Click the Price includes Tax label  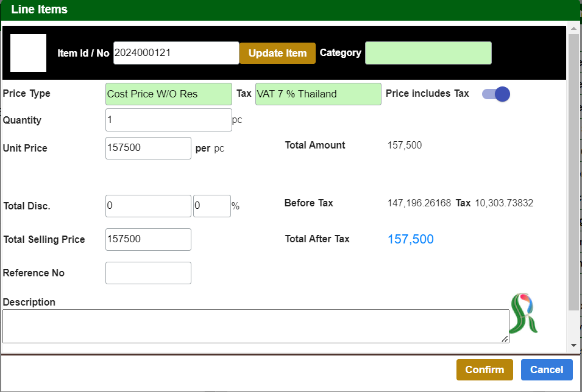click(427, 94)
